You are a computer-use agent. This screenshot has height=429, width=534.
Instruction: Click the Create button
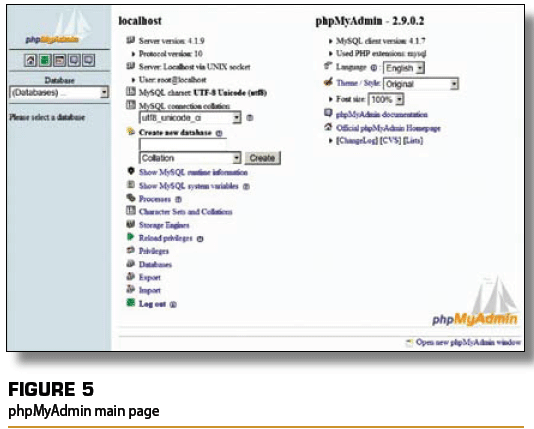(x=262, y=158)
